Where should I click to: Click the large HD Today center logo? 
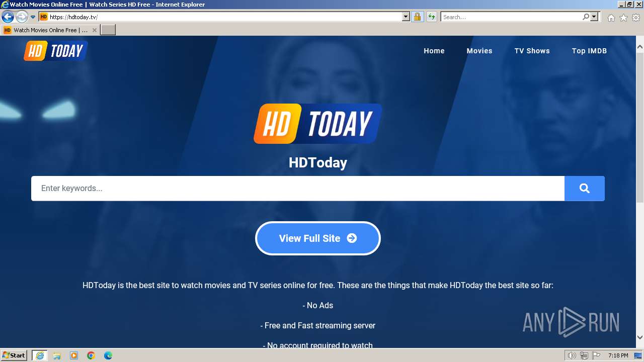point(317,124)
